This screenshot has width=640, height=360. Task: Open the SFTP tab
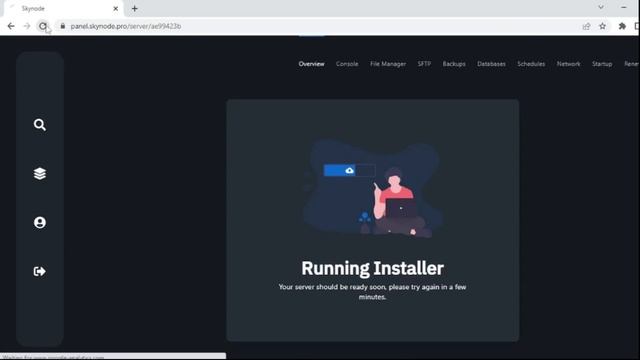424,64
